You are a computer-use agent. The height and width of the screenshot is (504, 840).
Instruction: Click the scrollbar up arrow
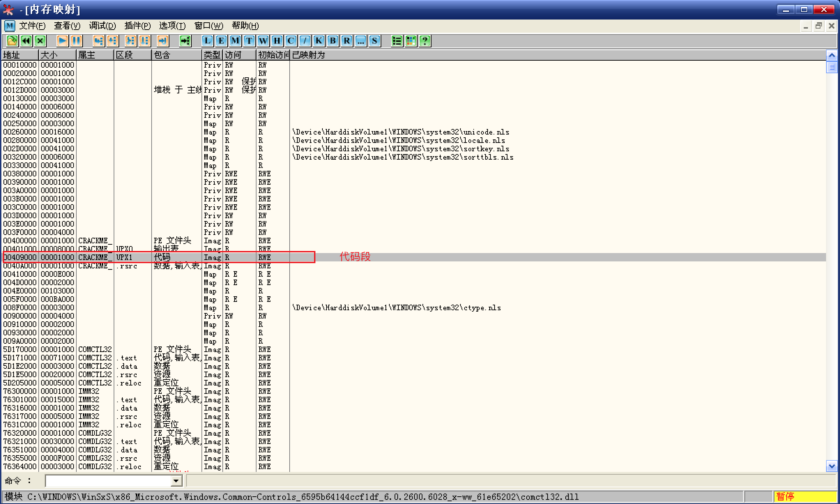[832, 55]
